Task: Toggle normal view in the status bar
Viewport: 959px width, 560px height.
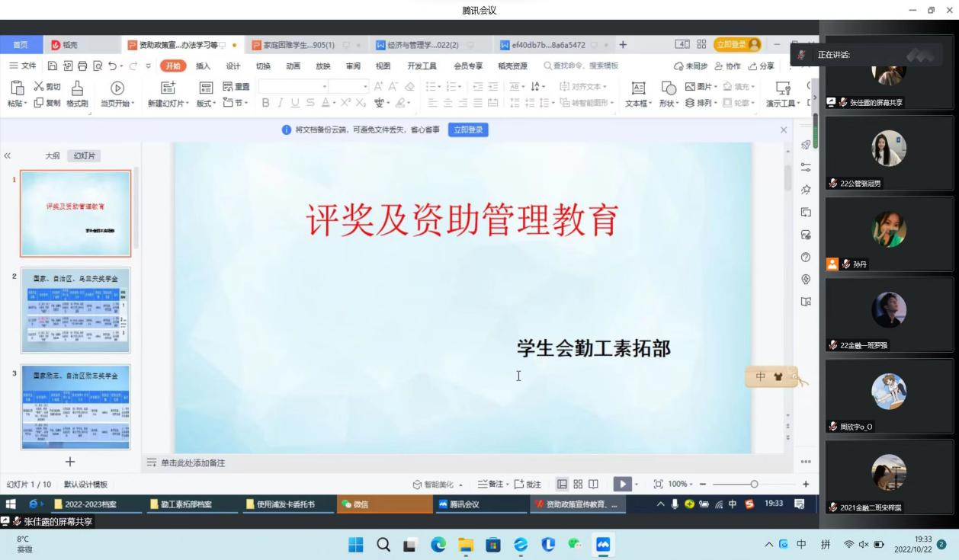Action: pyautogui.click(x=562, y=484)
